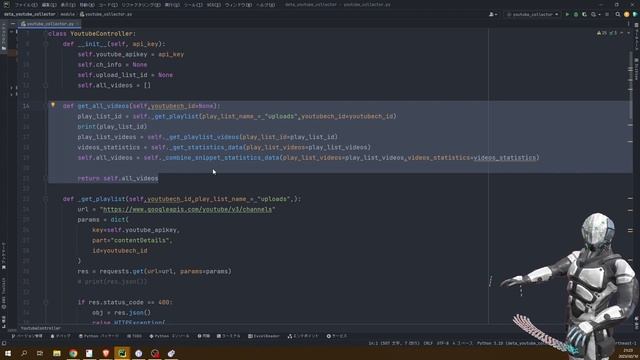Click the module breadcrumb folder
This screenshot has height=360, width=640.
67,14
